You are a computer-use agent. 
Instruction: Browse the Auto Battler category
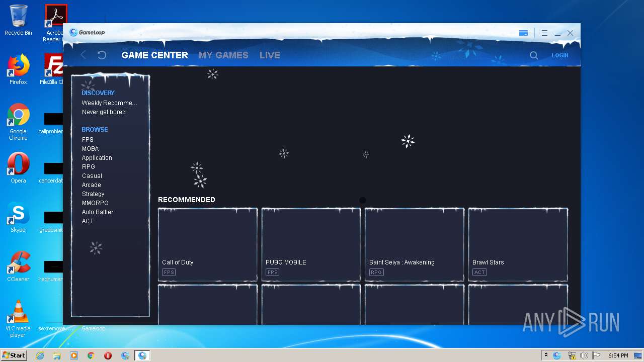pos(98,212)
